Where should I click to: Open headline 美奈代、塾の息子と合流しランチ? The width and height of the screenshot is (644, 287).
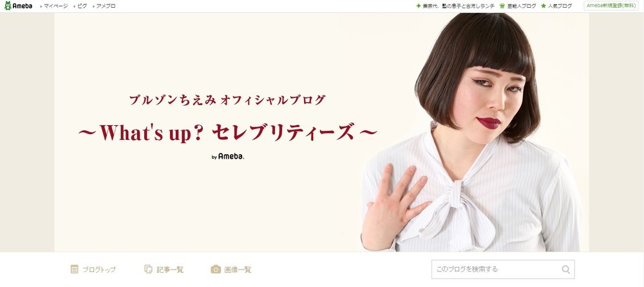pos(459,6)
